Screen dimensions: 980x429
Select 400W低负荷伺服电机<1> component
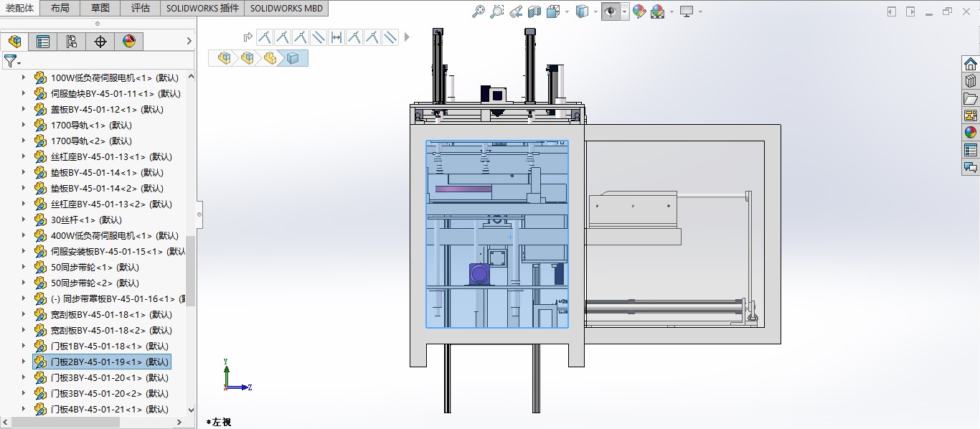tap(115, 235)
